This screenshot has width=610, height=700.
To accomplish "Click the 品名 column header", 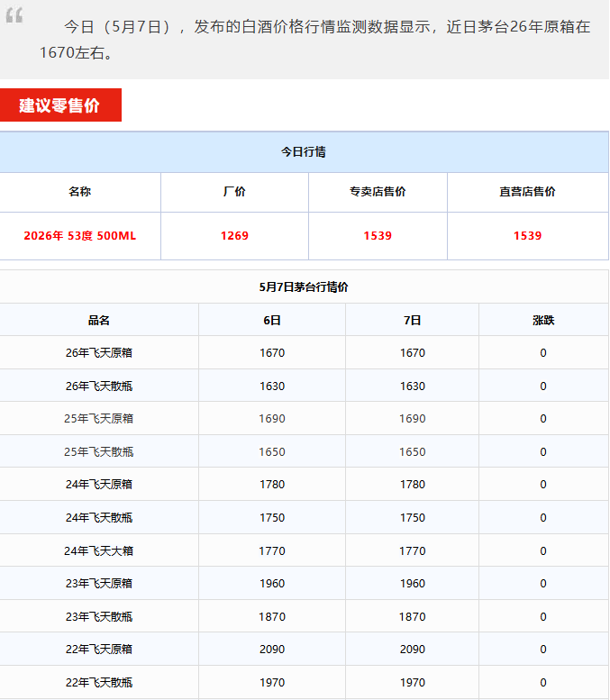I will [x=99, y=320].
